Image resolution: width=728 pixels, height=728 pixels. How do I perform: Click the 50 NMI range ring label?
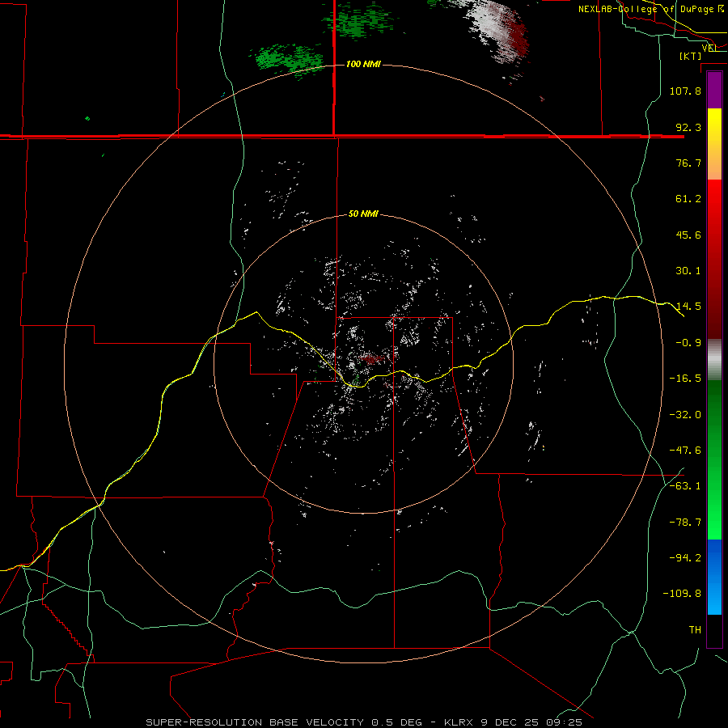tap(363, 214)
